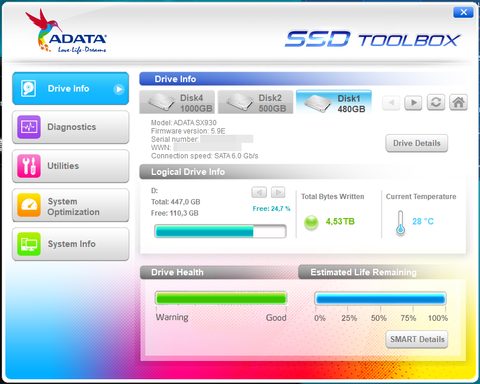Click the green Total Bytes Written indicator
The height and width of the screenshot is (384, 480).
311,222
